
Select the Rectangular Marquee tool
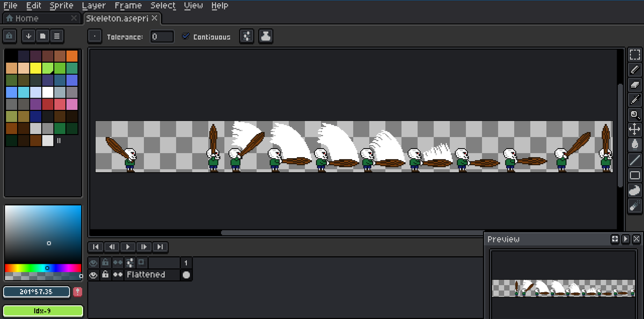coord(634,54)
